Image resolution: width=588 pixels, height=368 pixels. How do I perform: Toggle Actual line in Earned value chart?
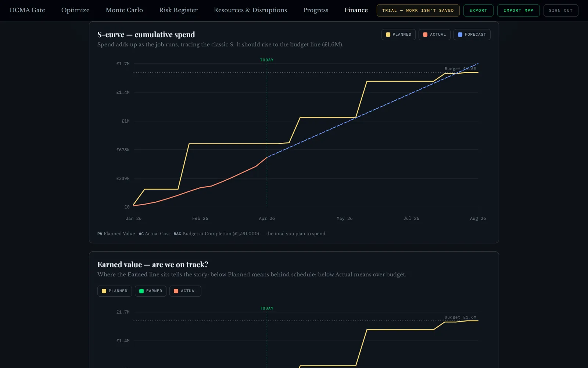[185, 291]
